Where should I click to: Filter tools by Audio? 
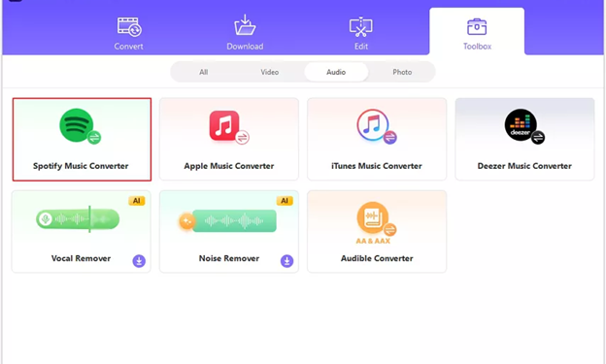click(336, 72)
